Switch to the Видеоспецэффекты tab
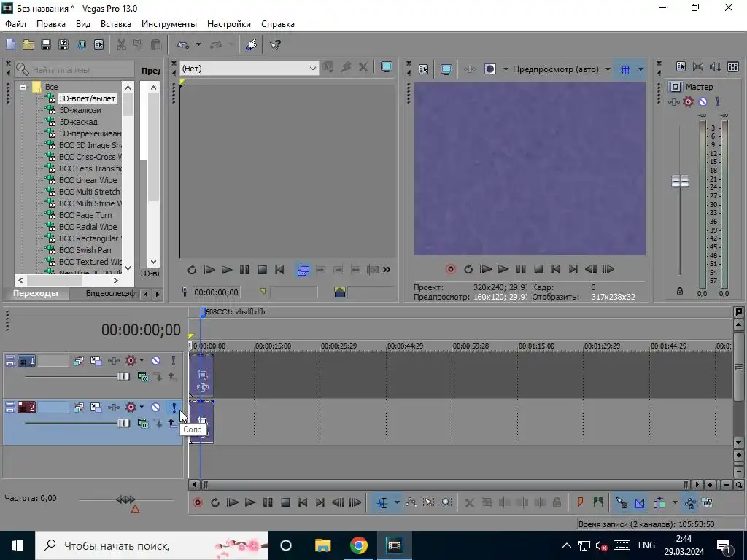 tap(111, 293)
